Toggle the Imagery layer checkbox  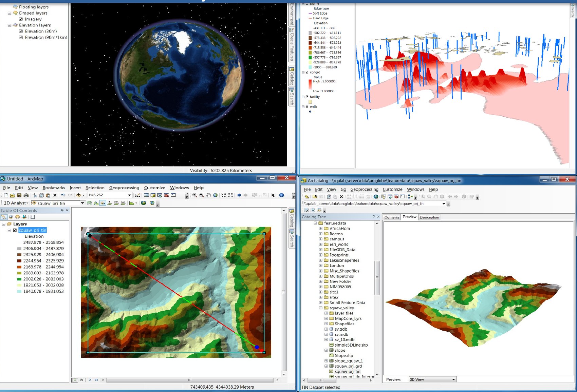click(x=21, y=19)
